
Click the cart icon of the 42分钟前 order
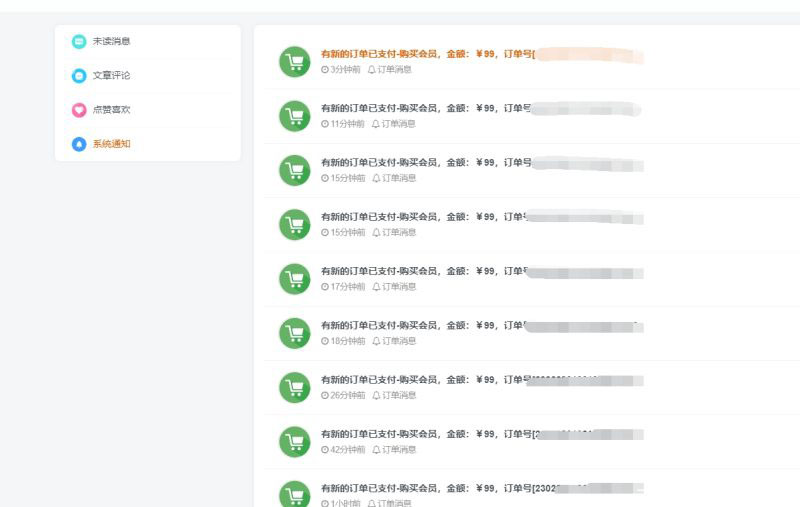[294, 441]
